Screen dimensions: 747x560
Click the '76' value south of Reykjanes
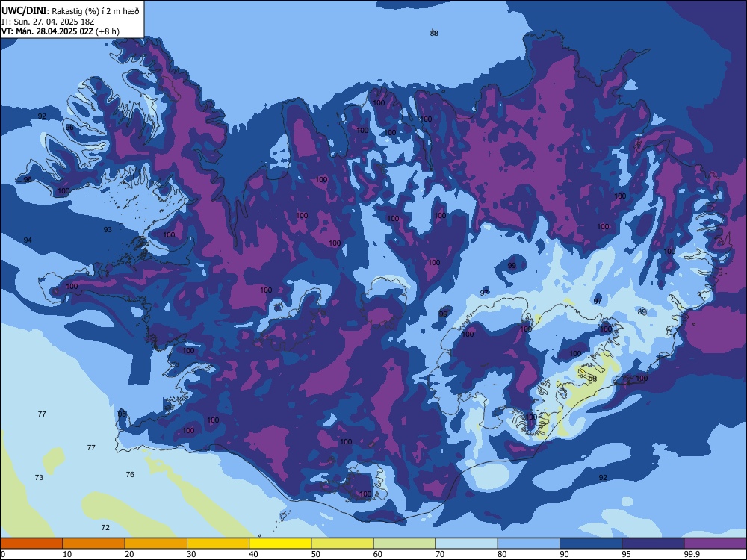(x=130, y=475)
